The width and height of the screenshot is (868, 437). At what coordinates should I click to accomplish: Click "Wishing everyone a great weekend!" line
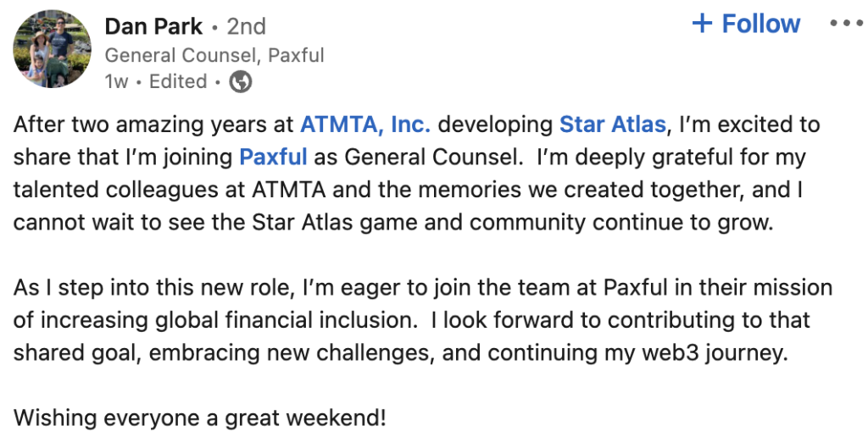click(199, 418)
